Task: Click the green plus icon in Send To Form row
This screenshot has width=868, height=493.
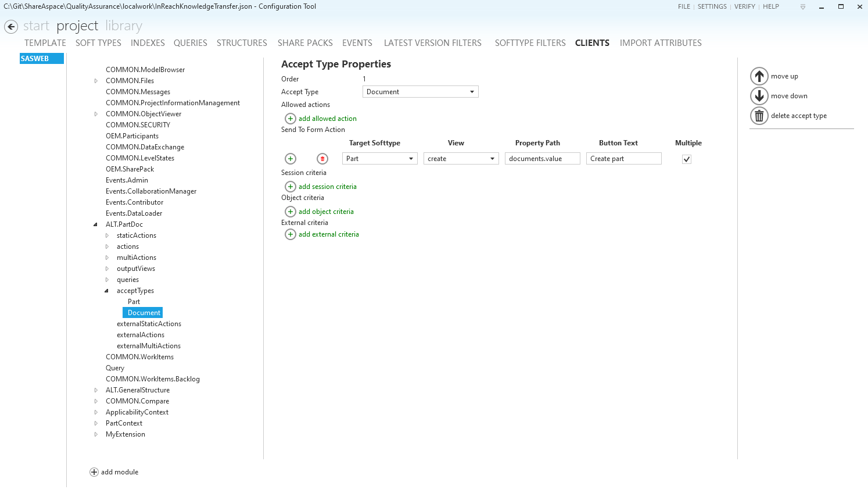Action: click(x=290, y=159)
